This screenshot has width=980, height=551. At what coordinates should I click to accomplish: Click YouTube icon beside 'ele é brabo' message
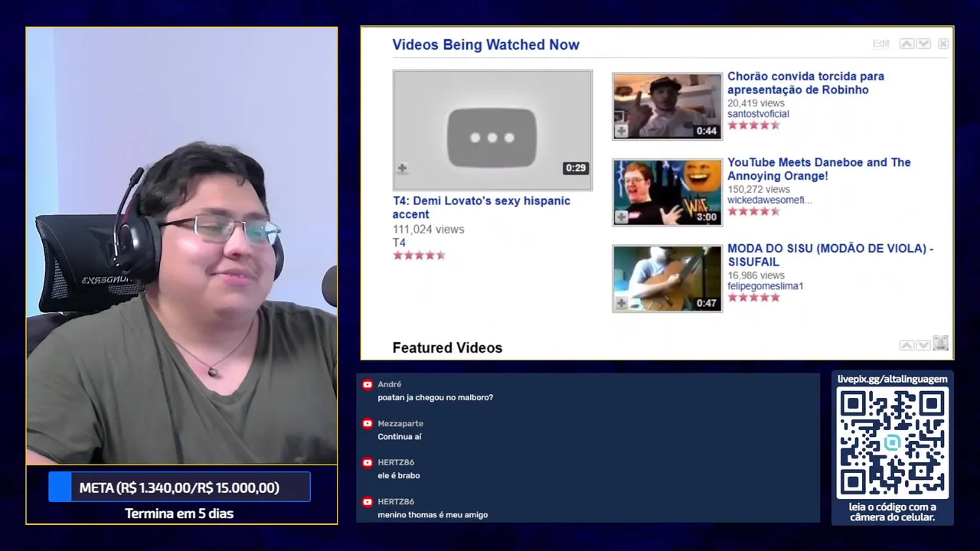367,463
